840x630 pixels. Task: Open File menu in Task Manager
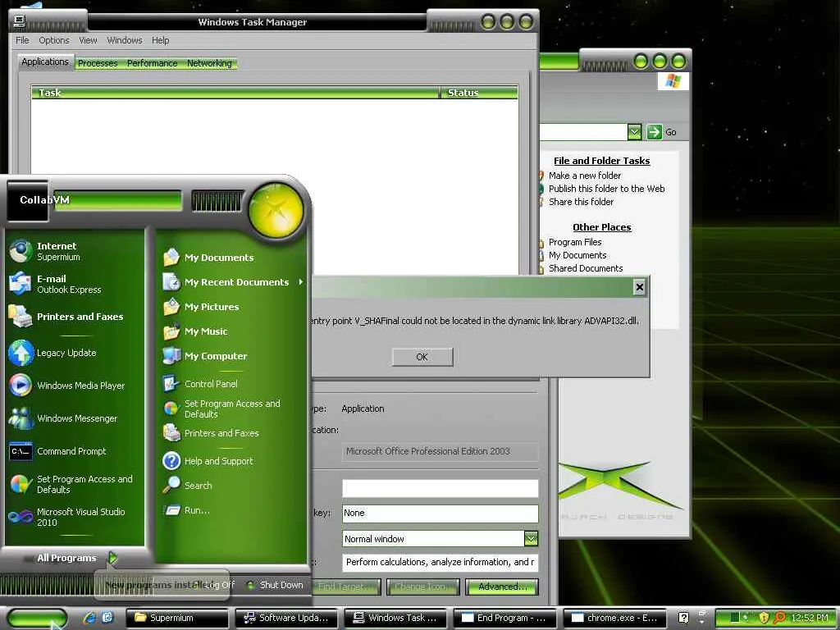(22, 40)
